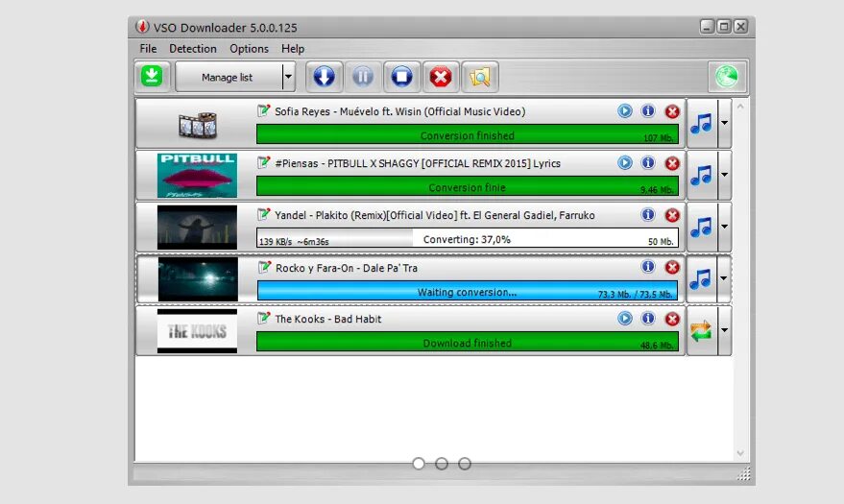Show info for Yandel Plakito entry
This screenshot has height=504, width=844.
point(648,215)
